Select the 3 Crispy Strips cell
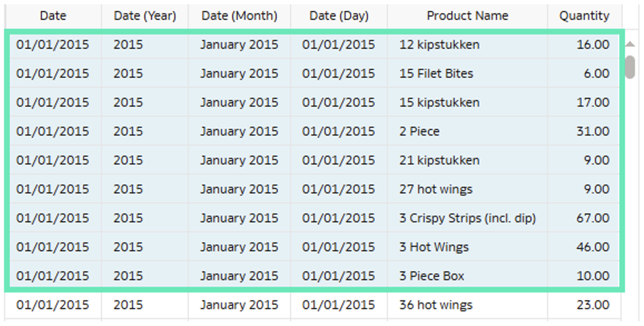 (x=467, y=218)
